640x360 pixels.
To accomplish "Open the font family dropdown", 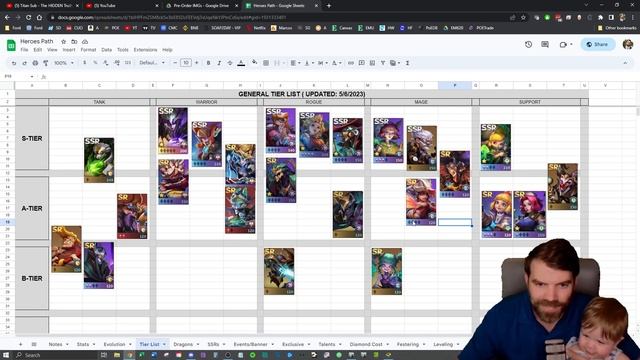I will [x=152, y=63].
